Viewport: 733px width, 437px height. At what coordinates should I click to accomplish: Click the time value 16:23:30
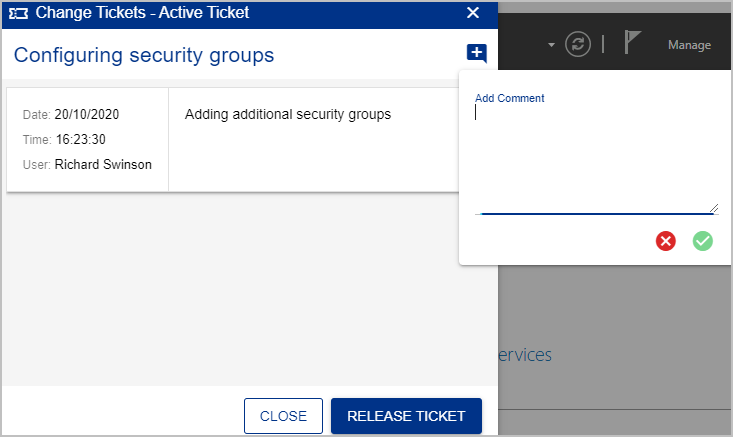coord(80,139)
